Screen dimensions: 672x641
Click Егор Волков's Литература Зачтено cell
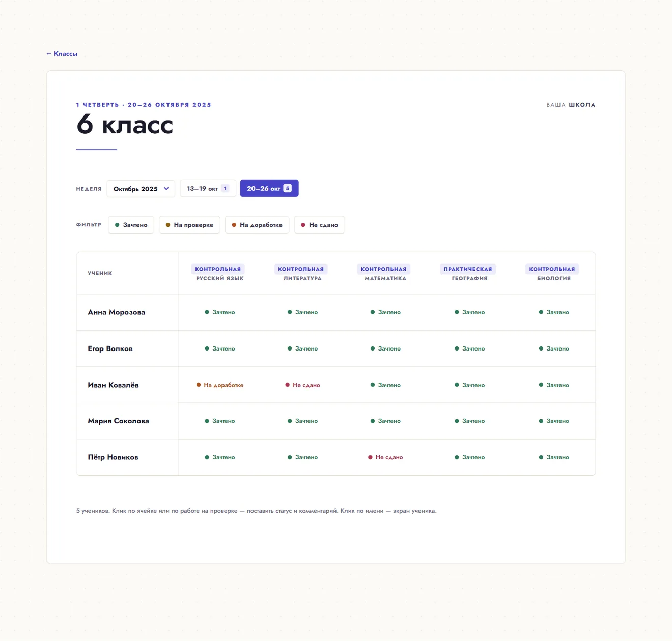(x=302, y=348)
